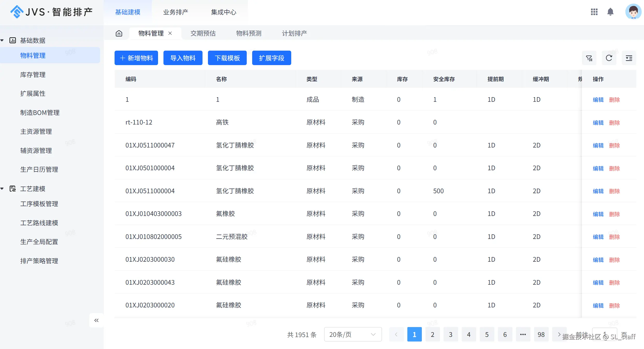Open the 物料预测 tab

coord(249,33)
